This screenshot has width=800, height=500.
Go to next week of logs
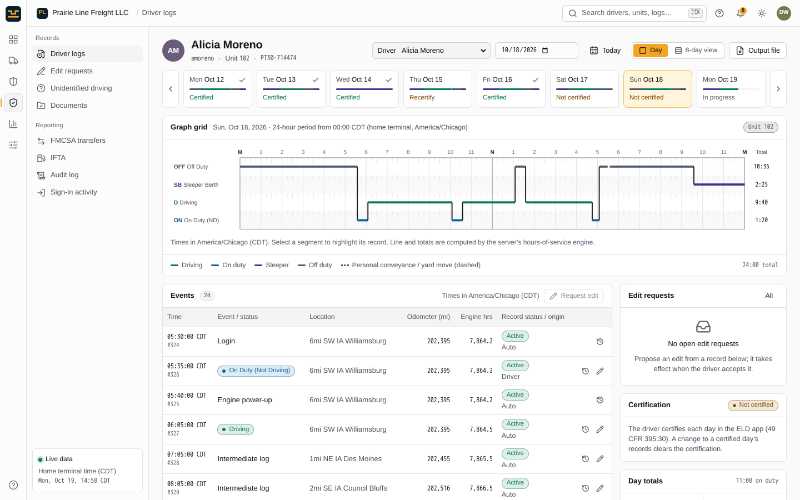pos(778,89)
